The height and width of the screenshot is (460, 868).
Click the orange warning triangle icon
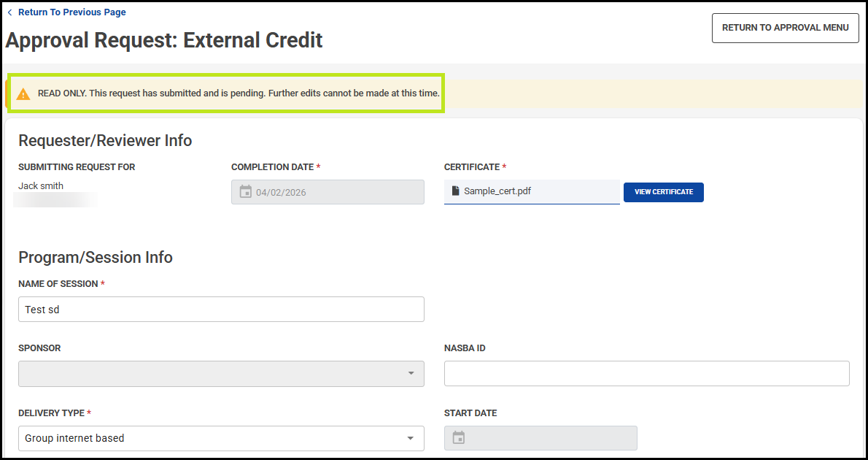24,93
